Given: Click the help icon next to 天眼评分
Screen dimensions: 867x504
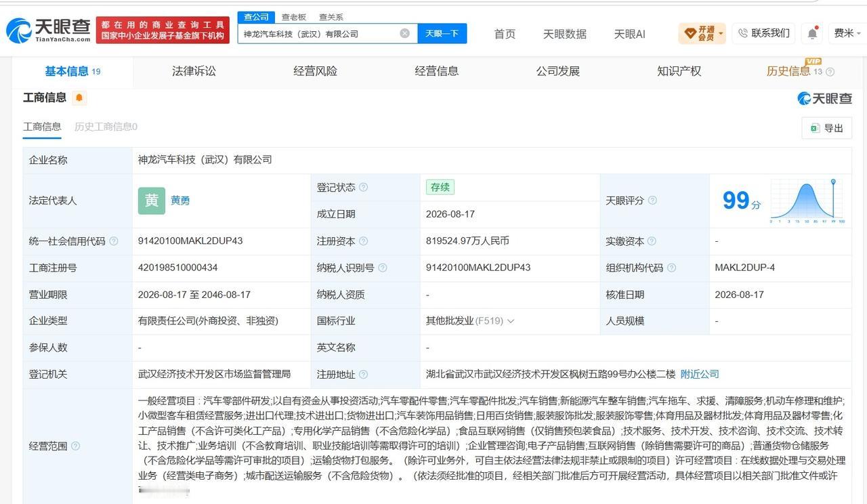Looking at the screenshot, I should (652, 201).
